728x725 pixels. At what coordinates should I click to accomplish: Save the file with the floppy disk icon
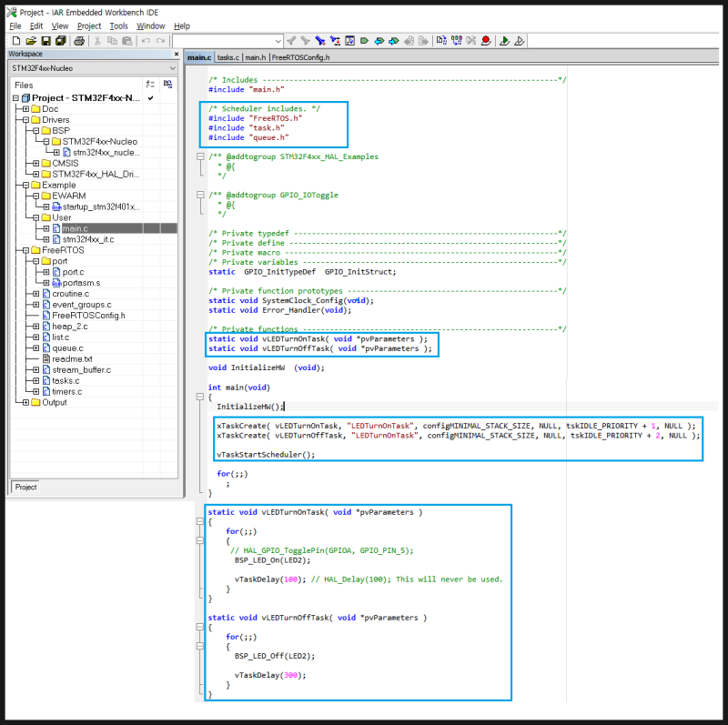pyautogui.click(x=46, y=41)
